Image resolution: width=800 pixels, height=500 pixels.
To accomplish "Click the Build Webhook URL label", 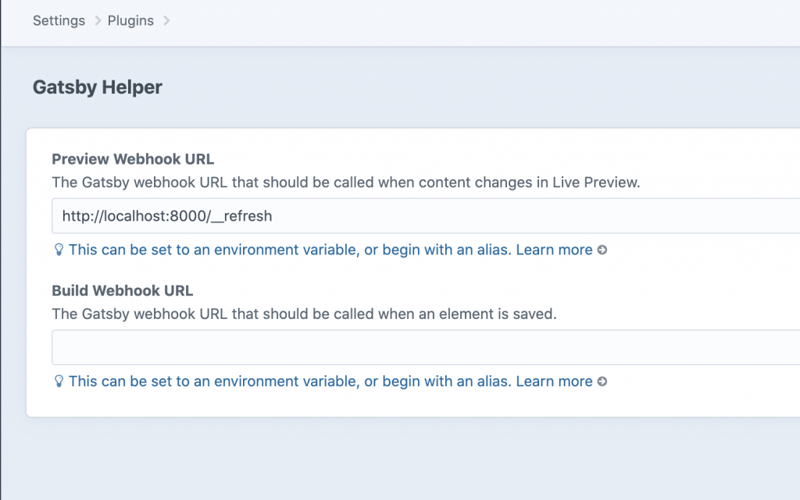I will [122, 291].
